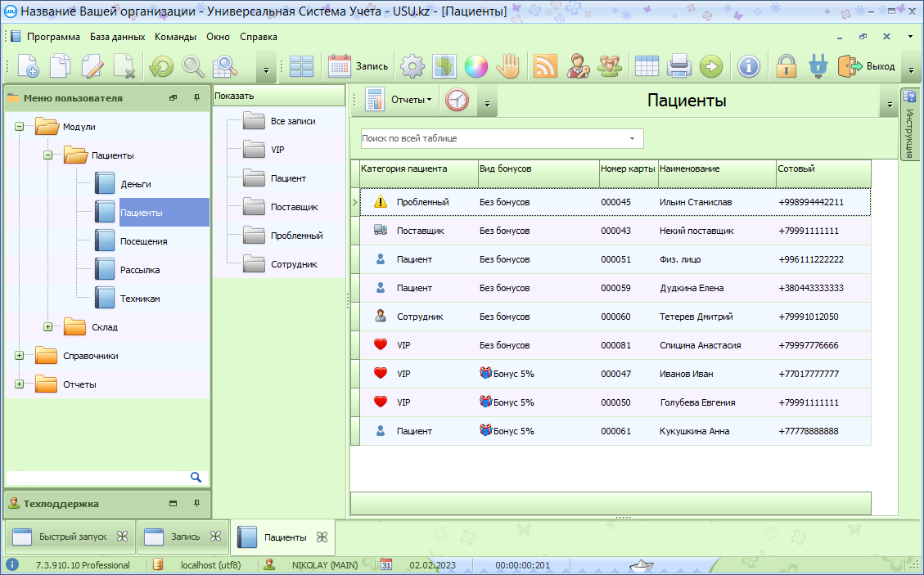This screenshot has width=924, height=575.
Task: Open the Отчеты dropdown button
Action: coord(412,100)
